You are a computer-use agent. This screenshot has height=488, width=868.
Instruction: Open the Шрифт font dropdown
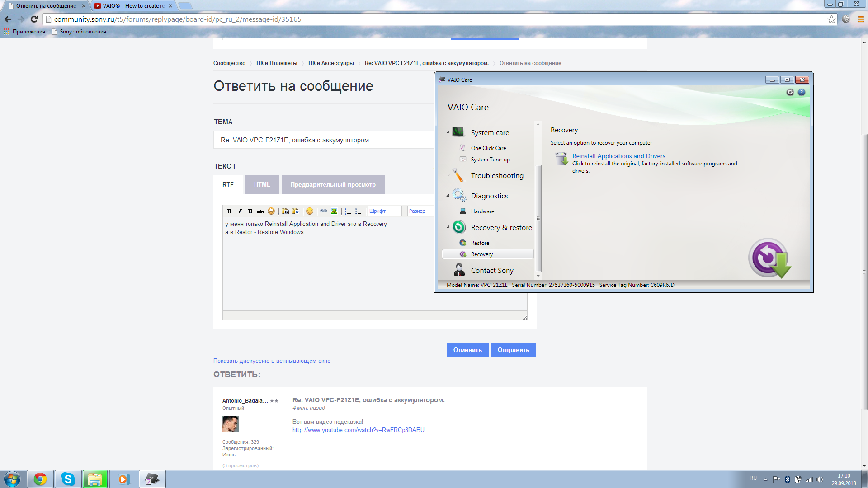(387, 211)
